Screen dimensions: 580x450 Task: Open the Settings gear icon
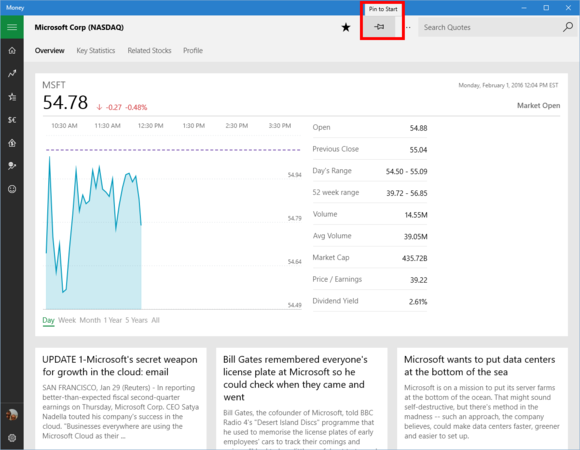pyautogui.click(x=12, y=438)
